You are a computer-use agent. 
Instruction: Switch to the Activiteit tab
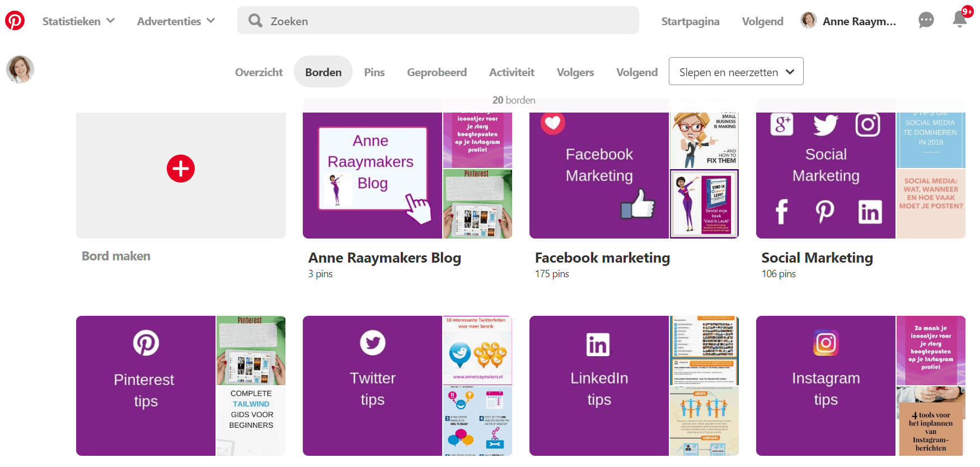tap(512, 72)
